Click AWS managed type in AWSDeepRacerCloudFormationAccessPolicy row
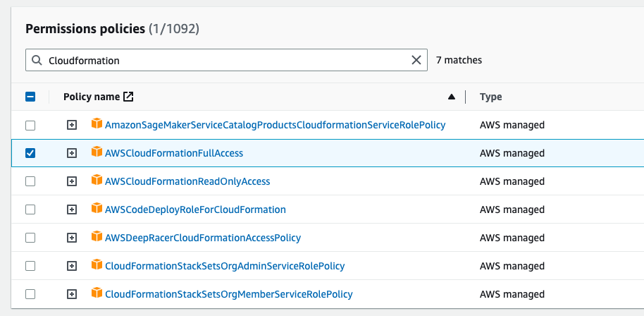This screenshot has width=644, height=316. 512,238
